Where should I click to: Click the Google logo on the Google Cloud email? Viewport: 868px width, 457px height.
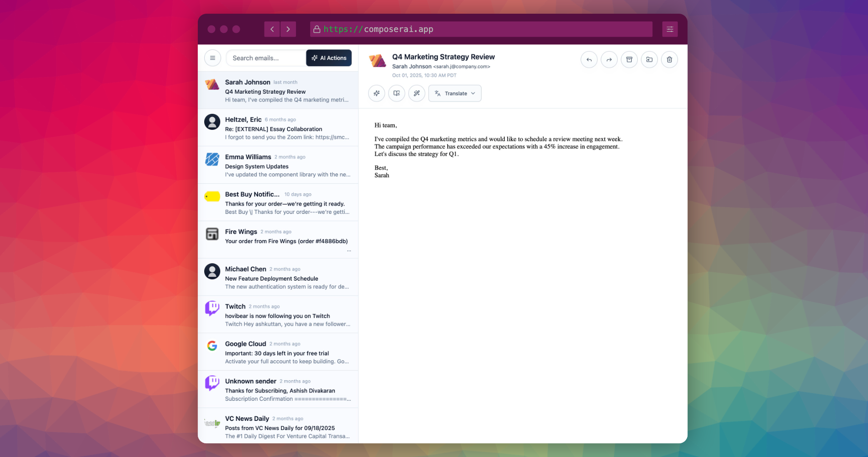click(x=212, y=346)
